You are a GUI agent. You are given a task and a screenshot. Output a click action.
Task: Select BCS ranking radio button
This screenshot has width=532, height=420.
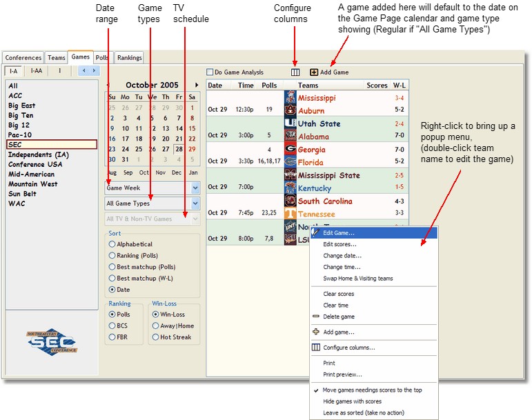(x=112, y=326)
